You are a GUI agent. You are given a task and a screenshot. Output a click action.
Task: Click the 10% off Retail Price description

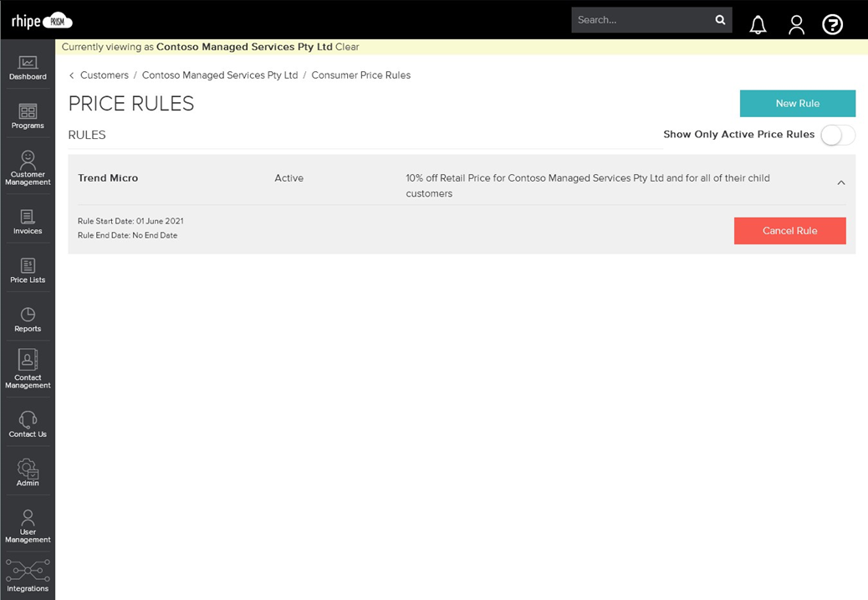[x=588, y=186]
